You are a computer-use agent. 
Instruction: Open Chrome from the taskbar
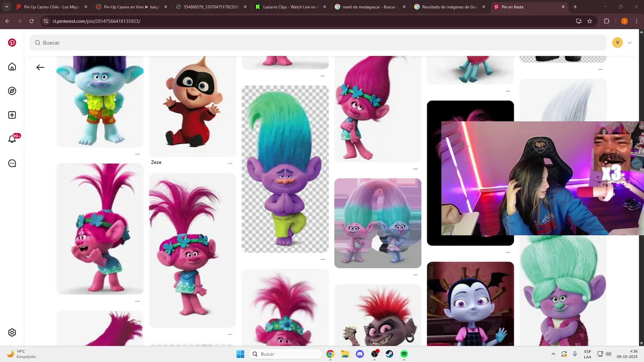point(330,354)
